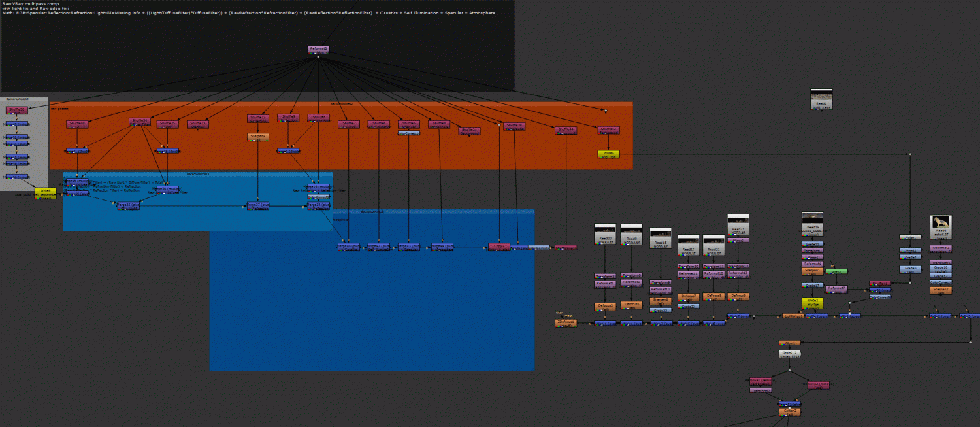Select the Merge43 plus node
Image resolution: width=980 pixels, height=427 pixels.
click(409, 247)
